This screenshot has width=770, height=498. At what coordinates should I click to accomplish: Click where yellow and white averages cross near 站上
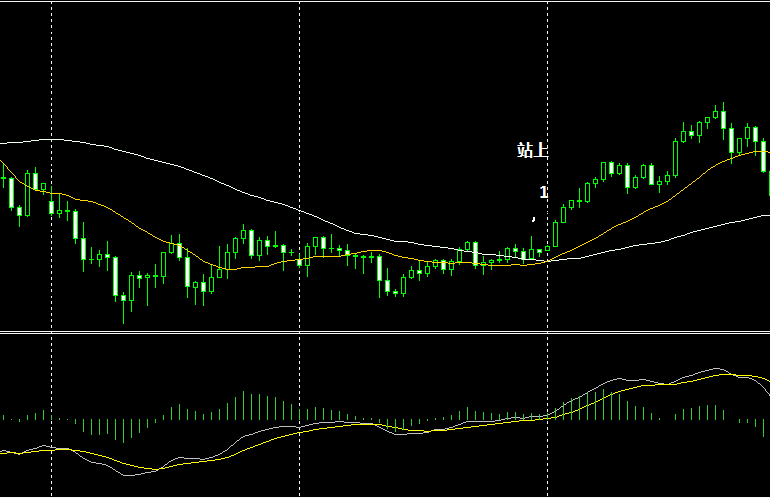point(549,260)
